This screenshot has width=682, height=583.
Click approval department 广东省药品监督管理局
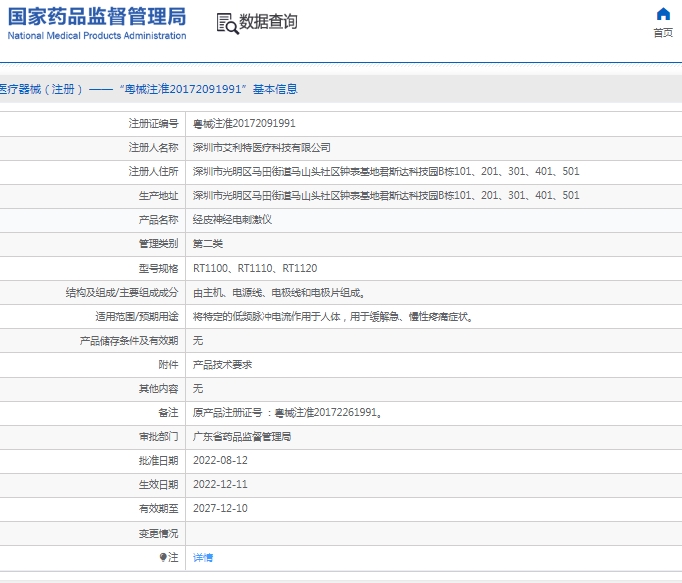[242, 436]
